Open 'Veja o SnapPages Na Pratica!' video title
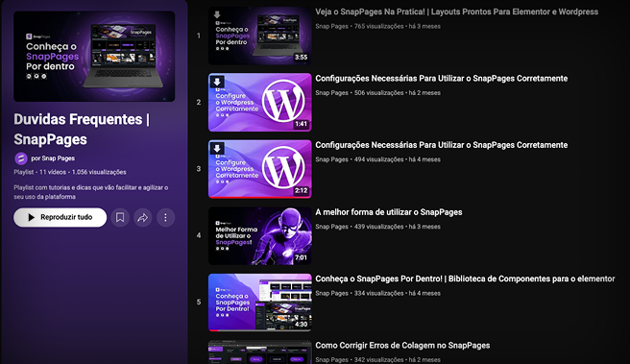 point(456,12)
